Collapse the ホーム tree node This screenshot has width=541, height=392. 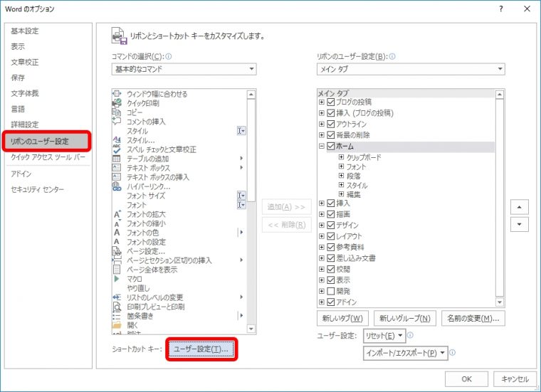coord(322,146)
